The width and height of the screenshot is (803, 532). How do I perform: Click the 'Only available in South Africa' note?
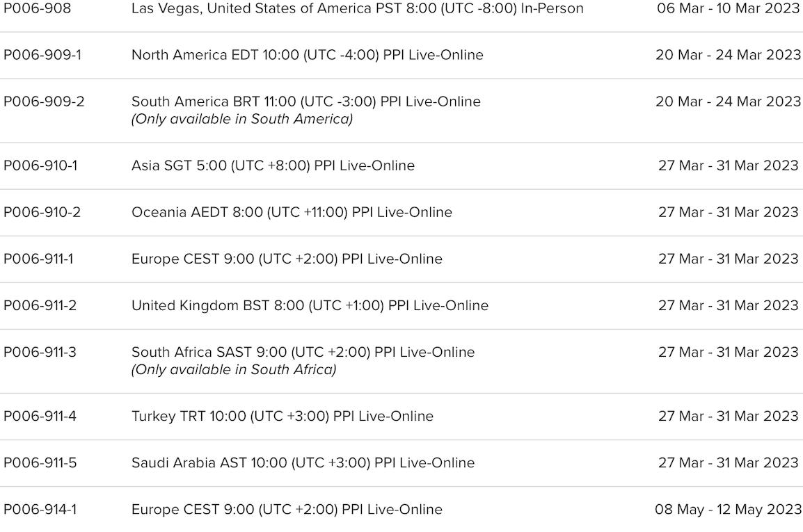(234, 369)
